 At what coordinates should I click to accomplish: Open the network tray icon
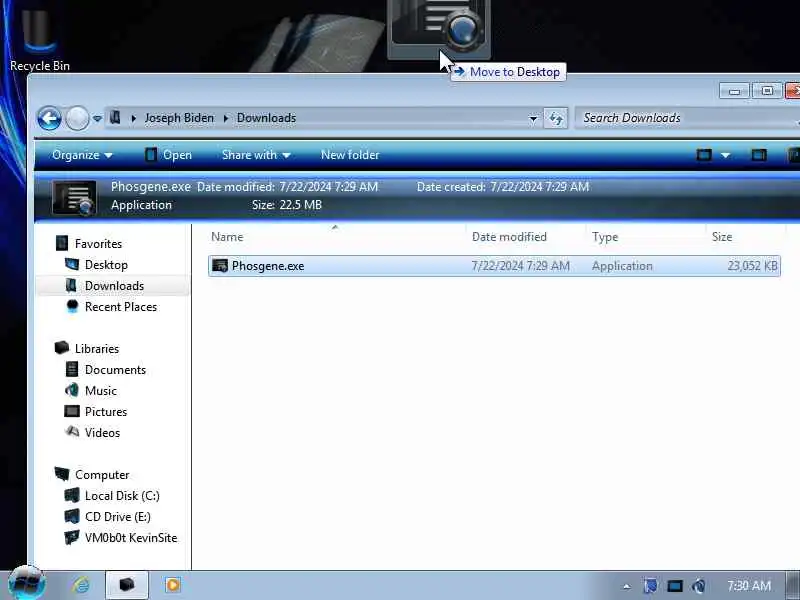[x=674, y=586]
